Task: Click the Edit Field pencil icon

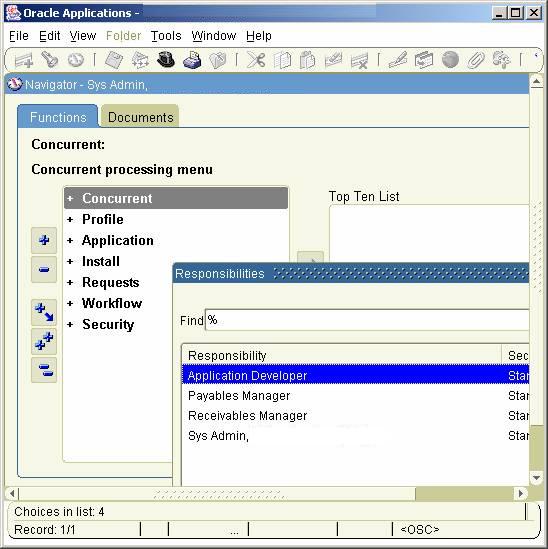Action: 398,60
